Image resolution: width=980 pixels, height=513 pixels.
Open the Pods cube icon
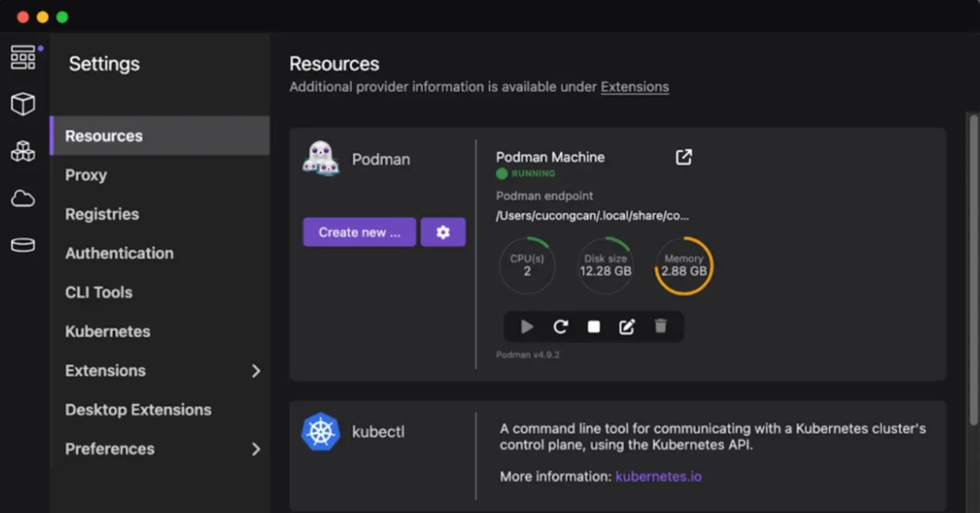[x=23, y=103]
